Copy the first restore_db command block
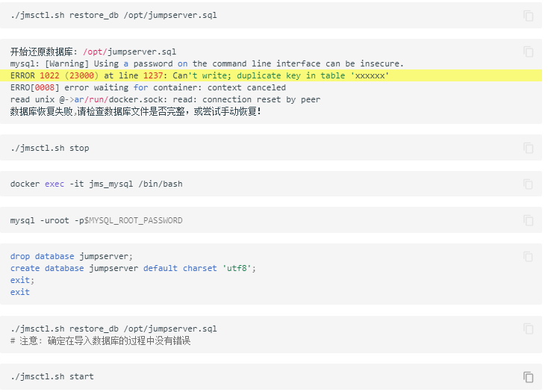This screenshot has width=548, height=392. tap(529, 16)
